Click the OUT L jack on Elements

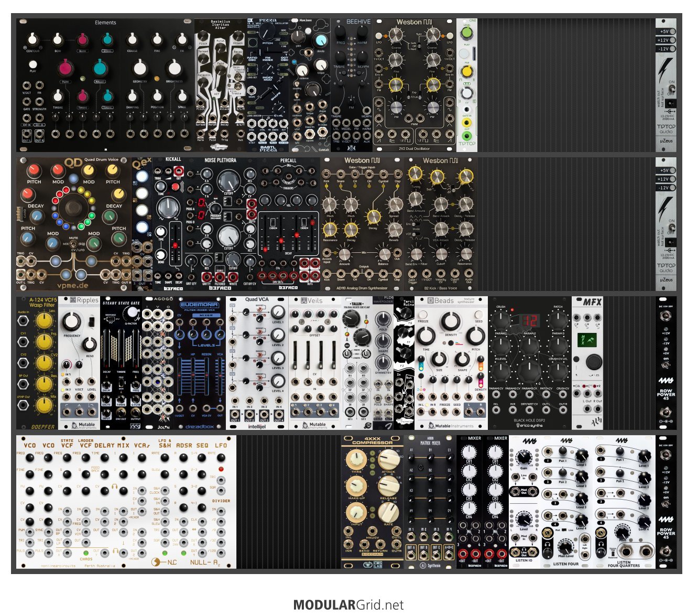(27, 134)
